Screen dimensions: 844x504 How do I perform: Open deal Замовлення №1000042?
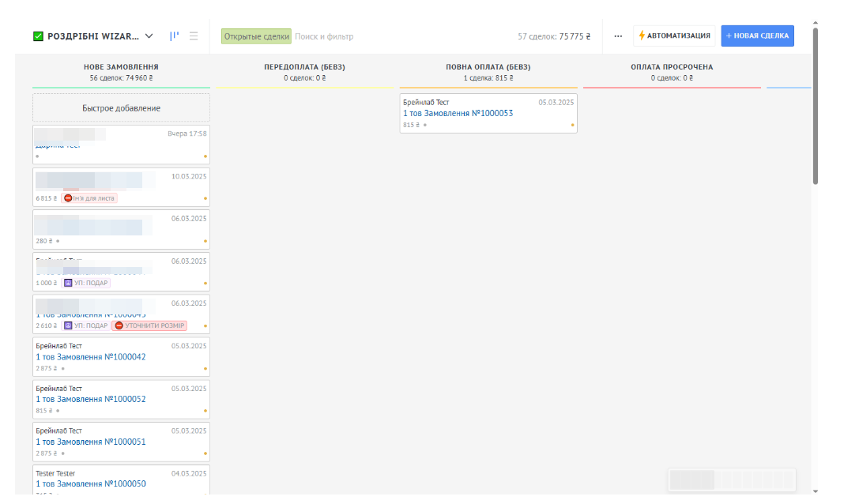[90, 357]
